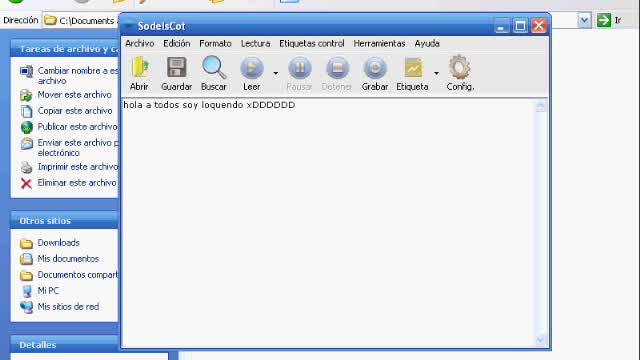Open the Explorer address bar dropdown

point(584,20)
